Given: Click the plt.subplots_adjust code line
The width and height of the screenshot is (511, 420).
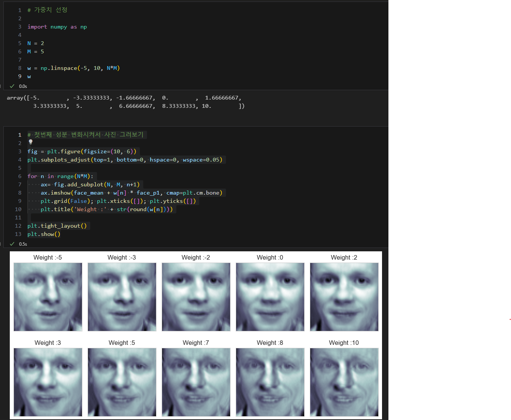Looking at the screenshot, I should point(125,160).
